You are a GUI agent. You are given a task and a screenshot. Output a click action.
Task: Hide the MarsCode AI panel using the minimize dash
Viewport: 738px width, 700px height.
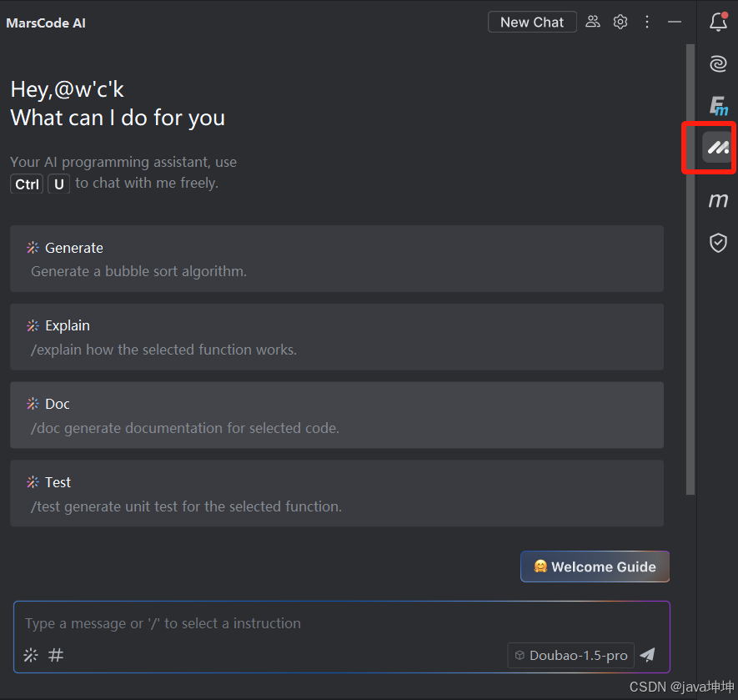(675, 22)
